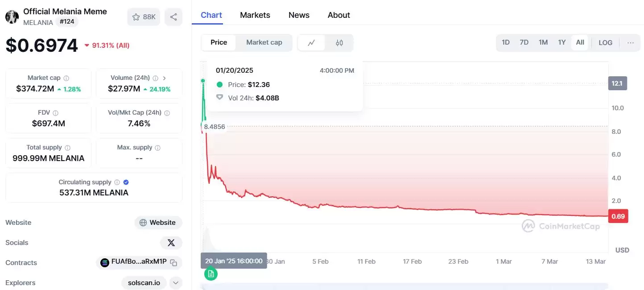Screen dimensions: 644x290
Task: Toggle chart to Market cap view
Action: [264, 42]
